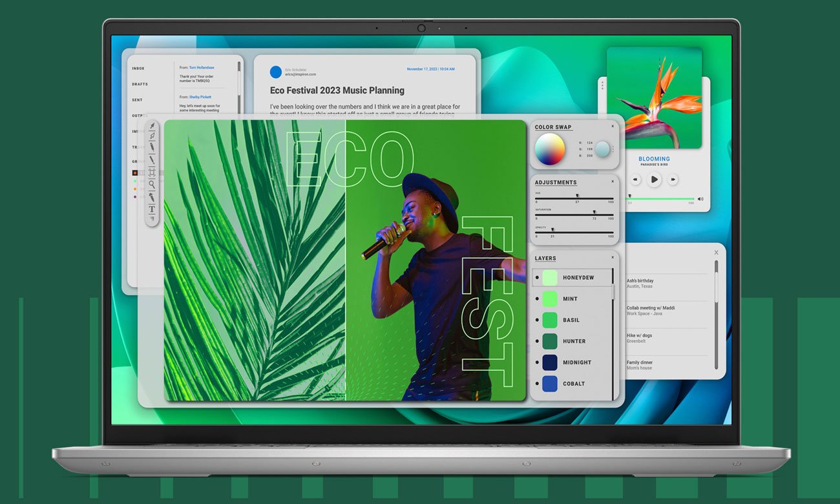This screenshot has width=840, height=504.
Task: Click the blue value 200
Action: pos(589,156)
